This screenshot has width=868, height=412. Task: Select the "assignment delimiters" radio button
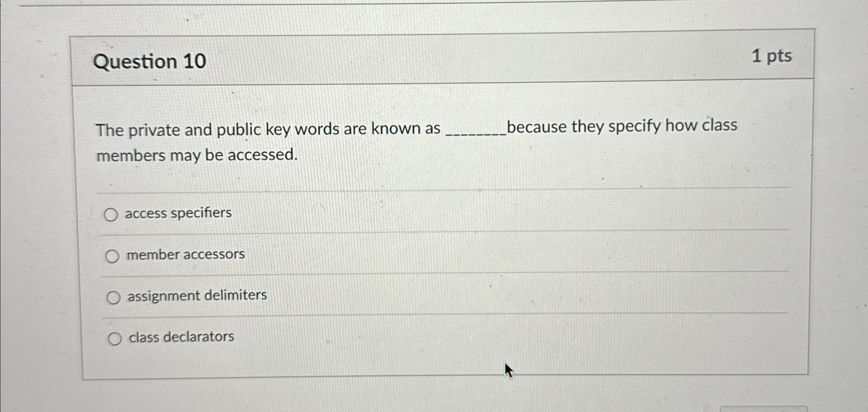click(115, 297)
